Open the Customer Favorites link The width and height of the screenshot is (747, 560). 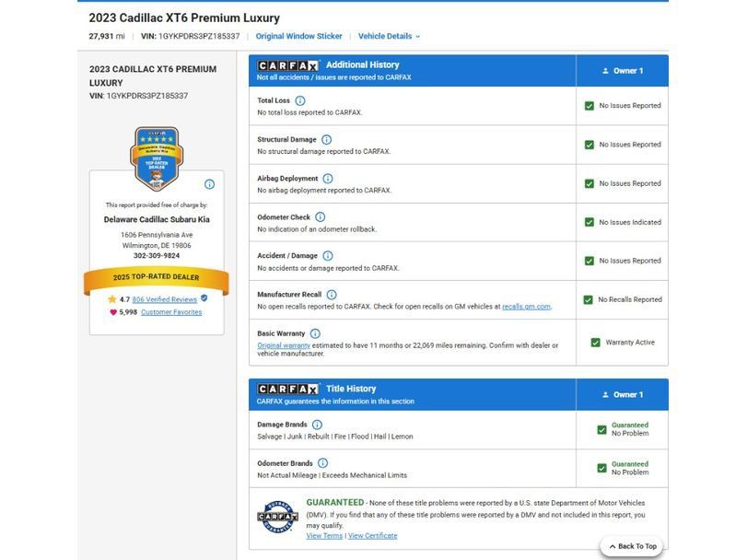pyautogui.click(x=171, y=312)
